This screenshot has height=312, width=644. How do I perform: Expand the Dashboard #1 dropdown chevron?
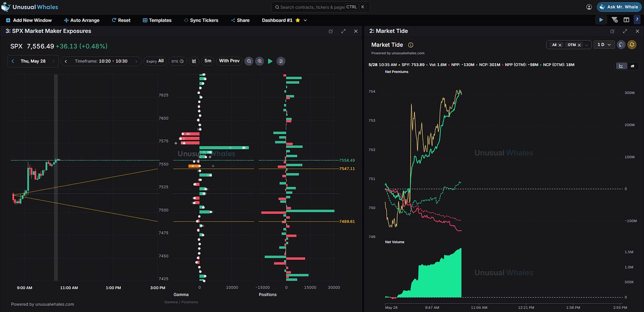tap(305, 20)
